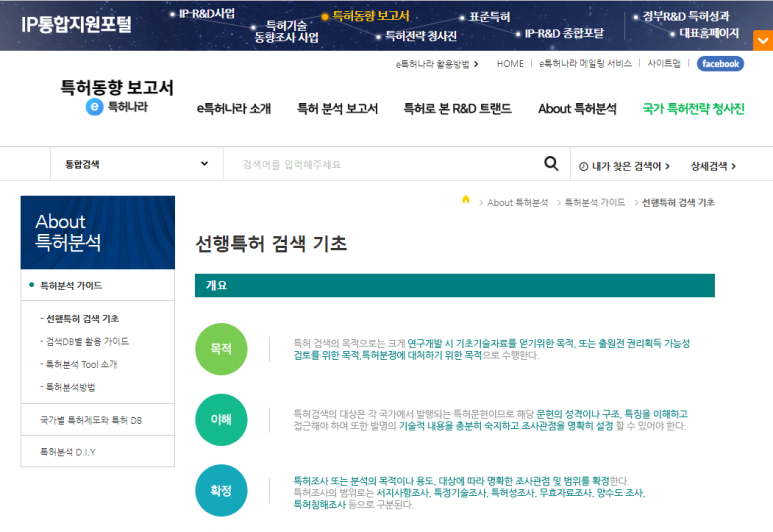
Task: Open e특허나라 활용방법 link
Action: tap(437, 64)
